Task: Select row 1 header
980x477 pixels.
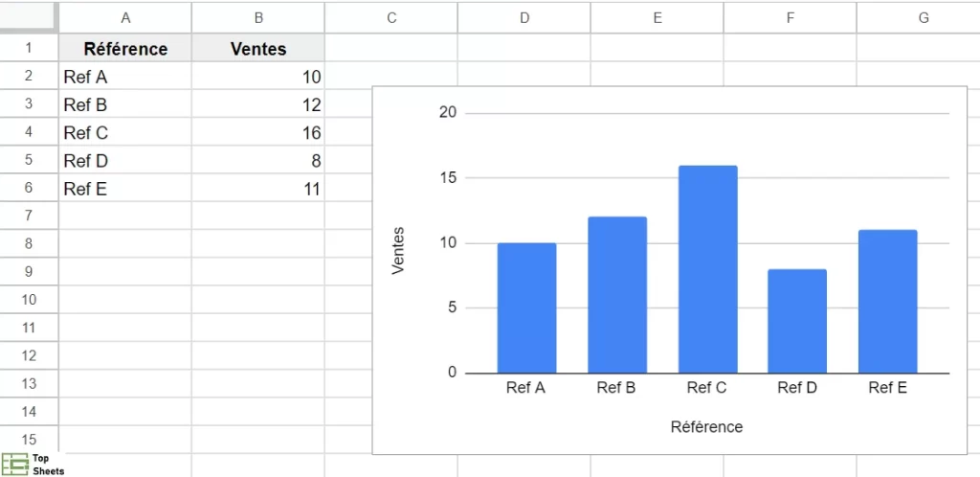Action: (x=29, y=49)
